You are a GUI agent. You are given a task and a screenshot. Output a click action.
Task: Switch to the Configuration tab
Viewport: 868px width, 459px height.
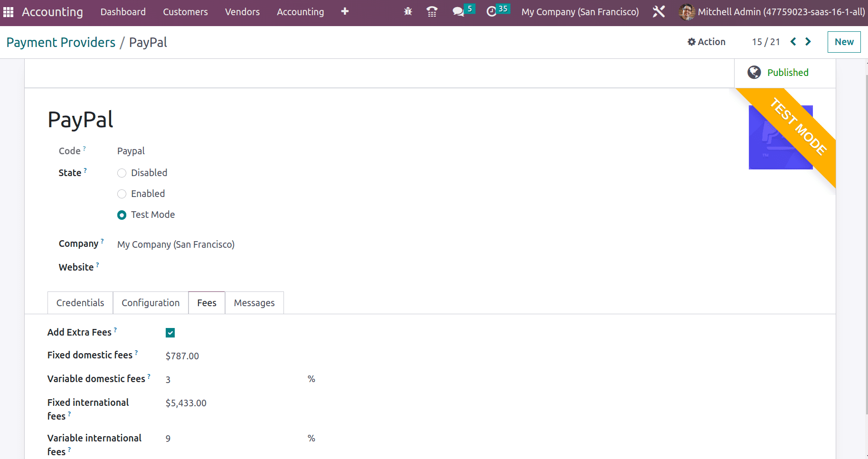pos(151,303)
